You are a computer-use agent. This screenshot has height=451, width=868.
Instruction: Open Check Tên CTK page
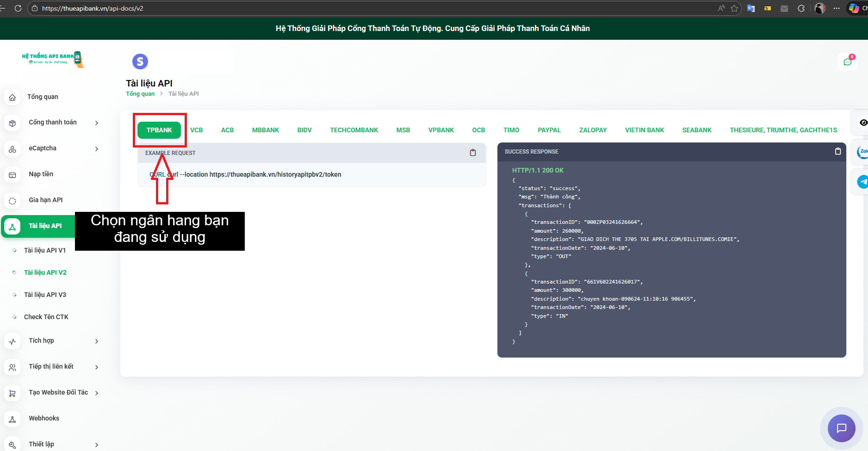pyautogui.click(x=46, y=317)
